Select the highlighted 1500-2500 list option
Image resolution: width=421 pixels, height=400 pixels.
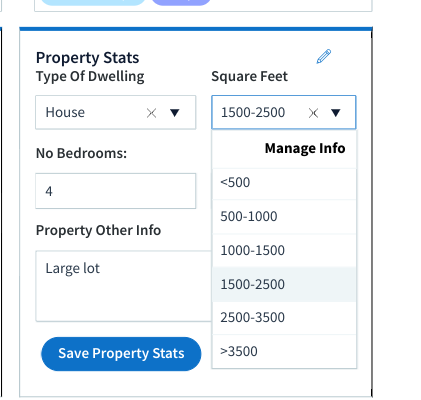(284, 284)
